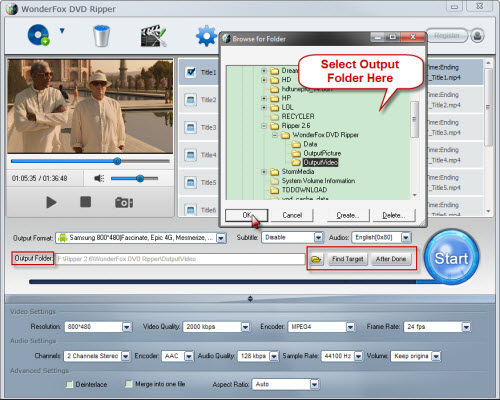
Task: Collapse the WonderFox DVD Ripper tree node
Action: [275, 135]
